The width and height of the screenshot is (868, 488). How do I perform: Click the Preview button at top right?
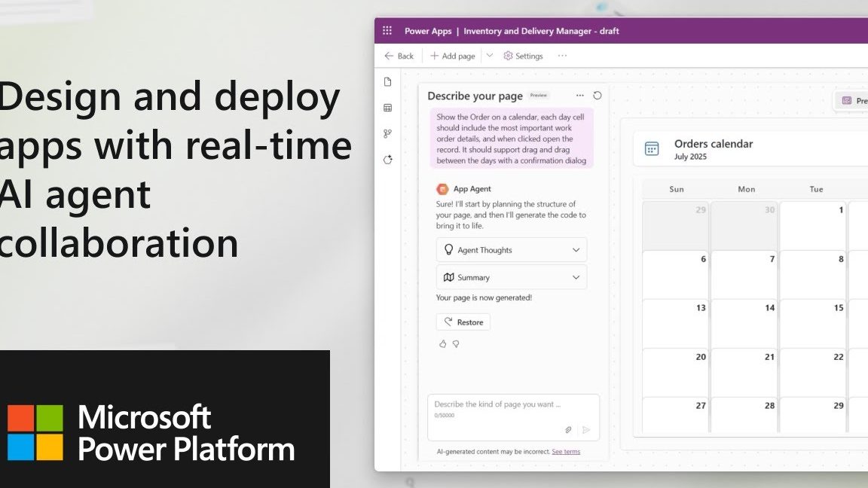click(853, 101)
